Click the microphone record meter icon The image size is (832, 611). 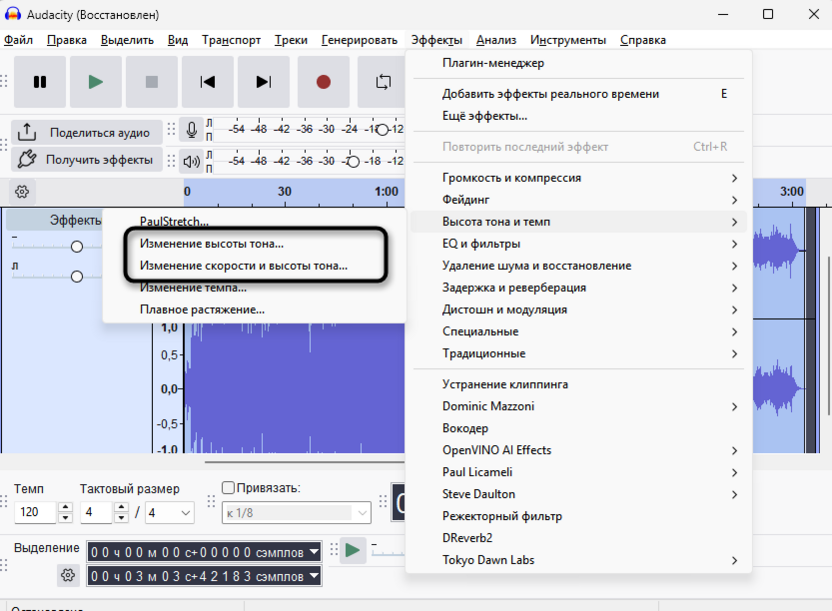click(x=192, y=129)
